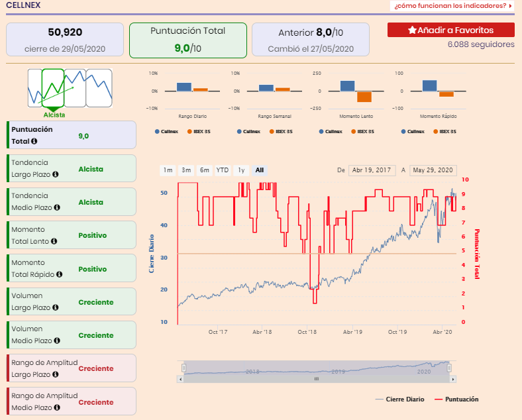Click the 50,920 closing price card
Screen dimensions: 522x420
[x=65, y=39]
